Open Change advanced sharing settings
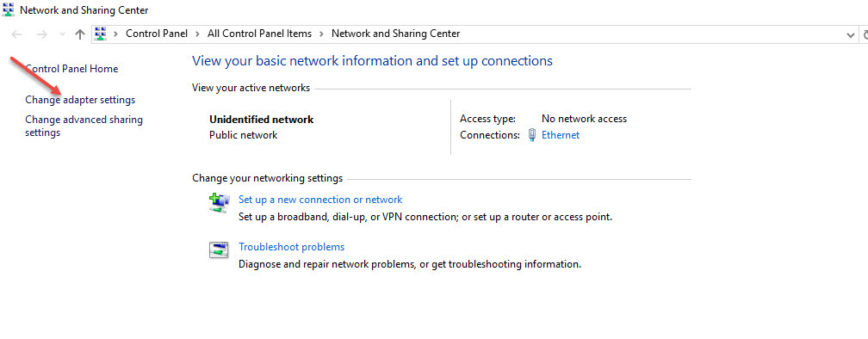868x339 pixels. click(x=84, y=126)
